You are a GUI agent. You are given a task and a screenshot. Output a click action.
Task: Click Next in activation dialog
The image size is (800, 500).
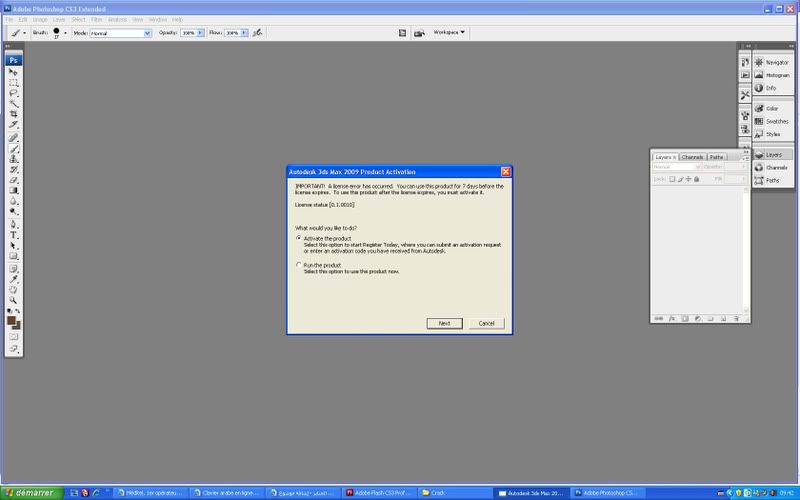click(444, 323)
